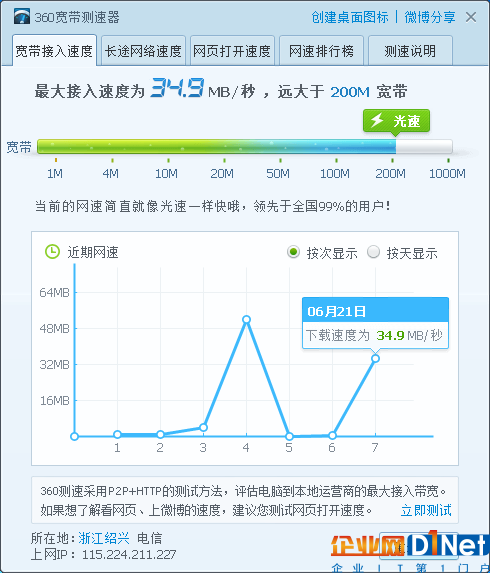The width and height of the screenshot is (490, 573).
Task: Switch to the 测速说明 tab
Action: (x=410, y=51)
